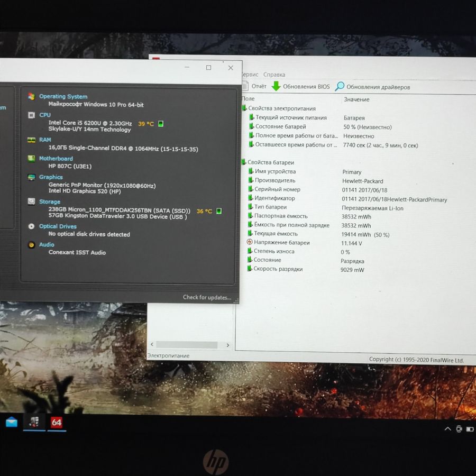The height and width of the screenshot is (476, 476).
Task: Click left arrow of AIDA64 horizontal scrollbar
Action: [152, 344]
